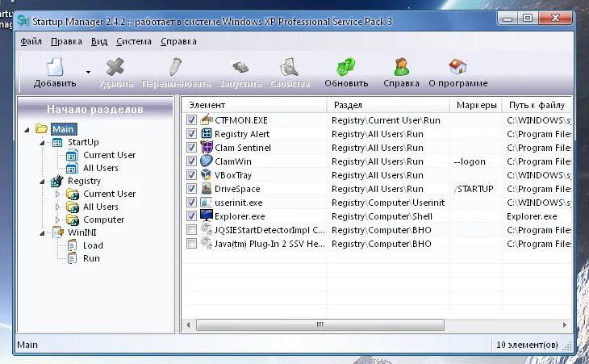Click the 10 элемент(ов) status text
The image size is (589, 364).
[527, 345]
